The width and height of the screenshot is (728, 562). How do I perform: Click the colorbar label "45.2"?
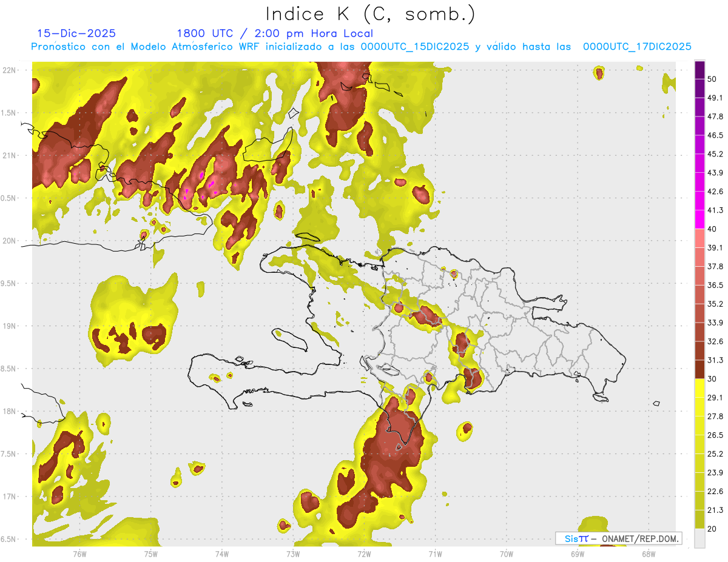pyautogui.click(x=715, y=154)
